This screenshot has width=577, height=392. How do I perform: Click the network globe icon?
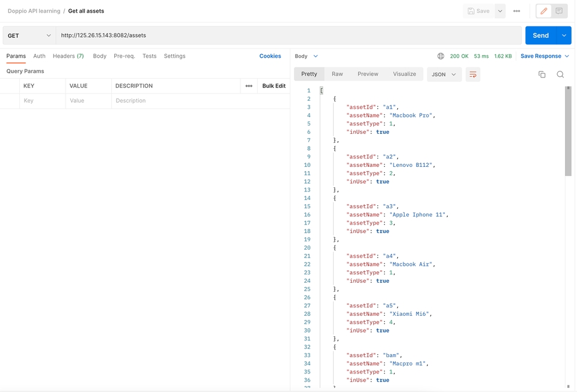pyautogui.click(x=441, y=56)
